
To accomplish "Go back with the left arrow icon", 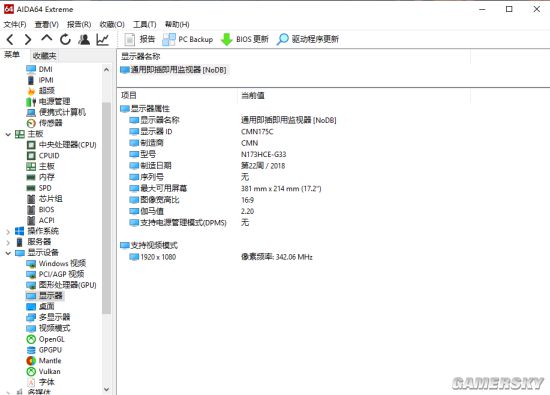I will click(10, 39).
